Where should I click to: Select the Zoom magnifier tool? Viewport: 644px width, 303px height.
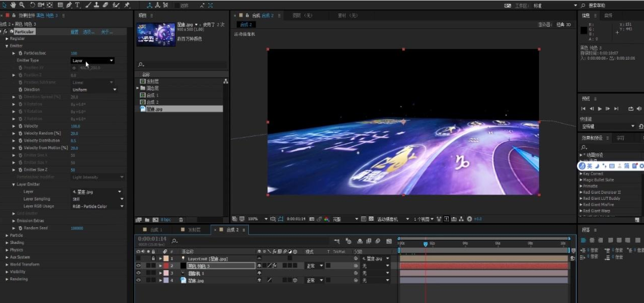22,5
